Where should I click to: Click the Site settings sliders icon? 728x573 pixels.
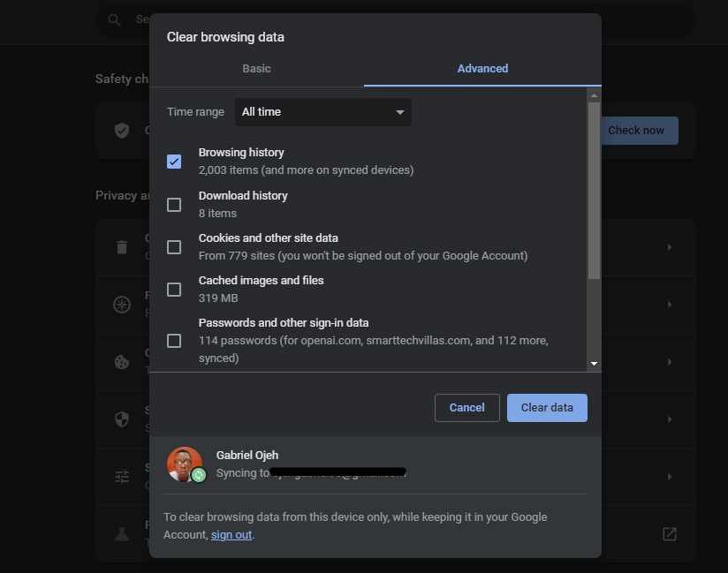(121, 477)
